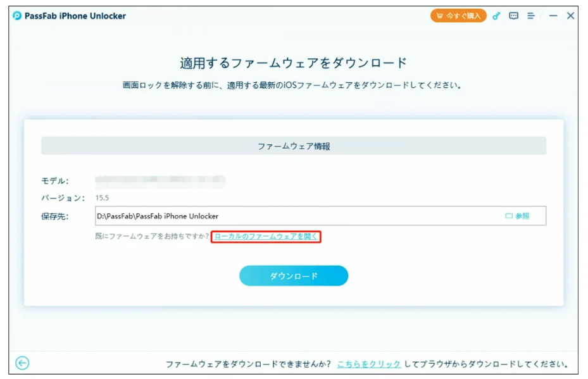This screenshot has width=588, height=379.
Task: Minimize the PassFab window
Action: point(553,16)
